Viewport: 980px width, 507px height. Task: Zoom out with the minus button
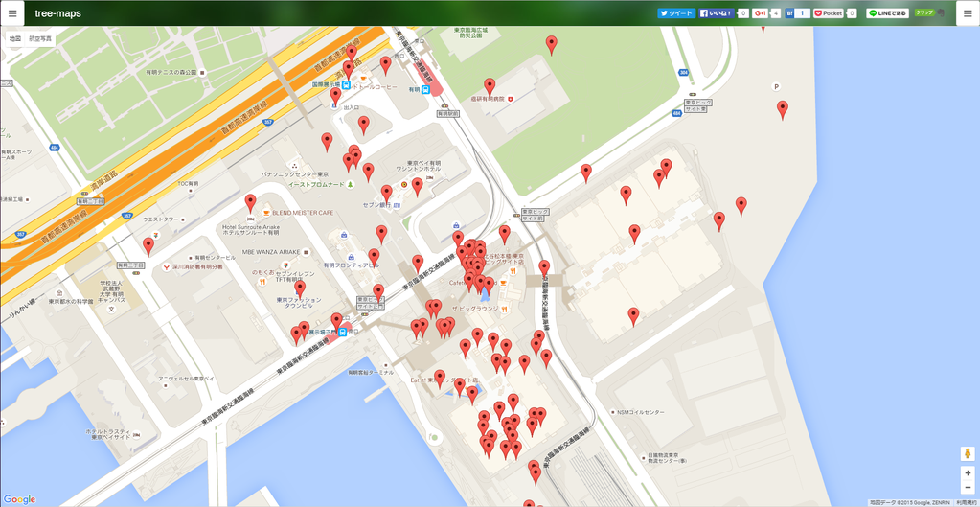pos(968,487)
